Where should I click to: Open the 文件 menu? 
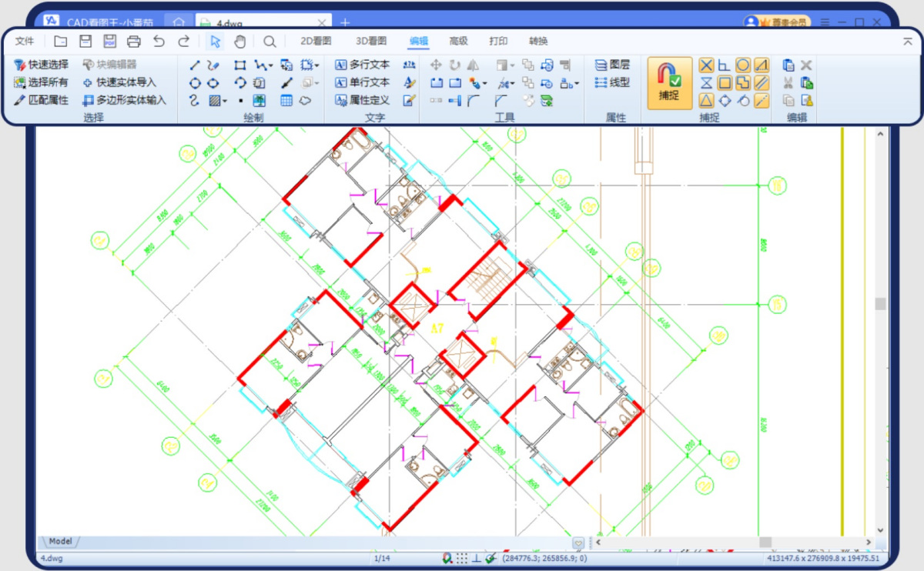tap(25, 42)
